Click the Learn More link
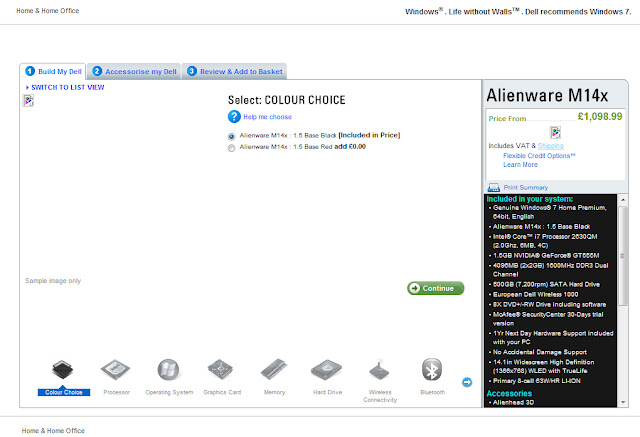Screen dimensions: 640x437 click(x=520, y=165)
